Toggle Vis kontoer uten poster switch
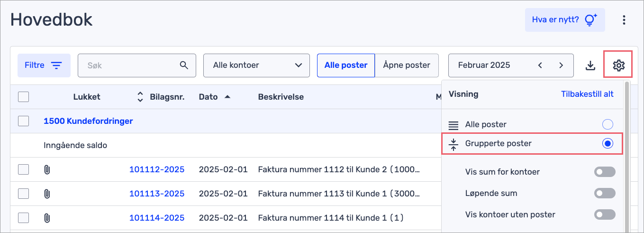 605,214
